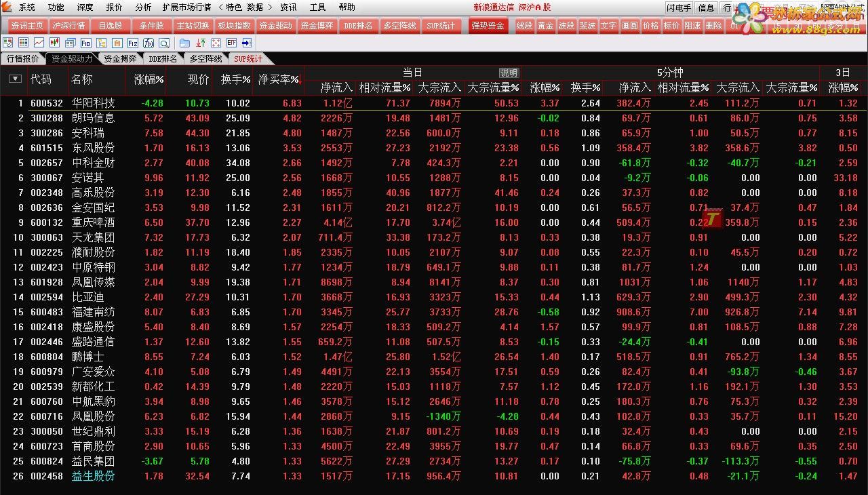Switch to the 资金搏弈 tab

pyautogui.click(x=119, y=59)
